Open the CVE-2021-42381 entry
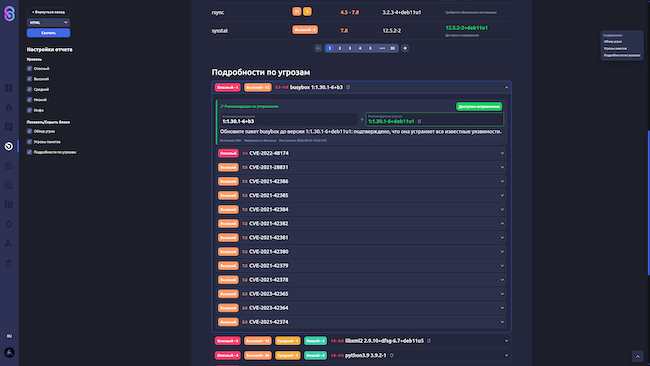The height and width of the screenshot is (366, 650). (x=361, y=238)
